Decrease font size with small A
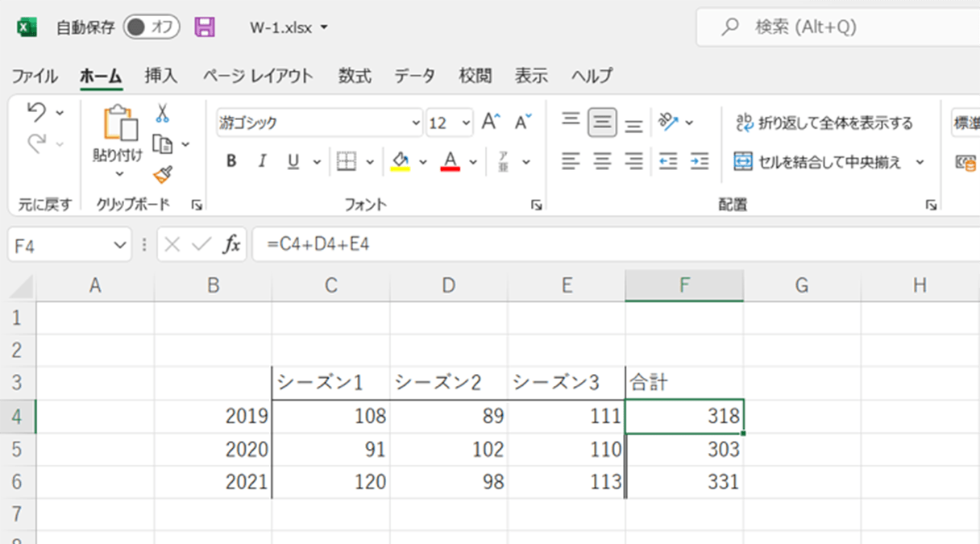The width and height of the screenshot is (980, 544). pos(523,123)
